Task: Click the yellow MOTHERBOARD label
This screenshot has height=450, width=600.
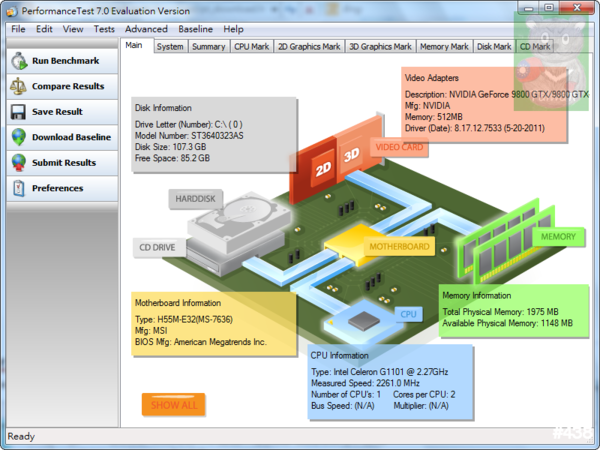Action: click(399, 246)
